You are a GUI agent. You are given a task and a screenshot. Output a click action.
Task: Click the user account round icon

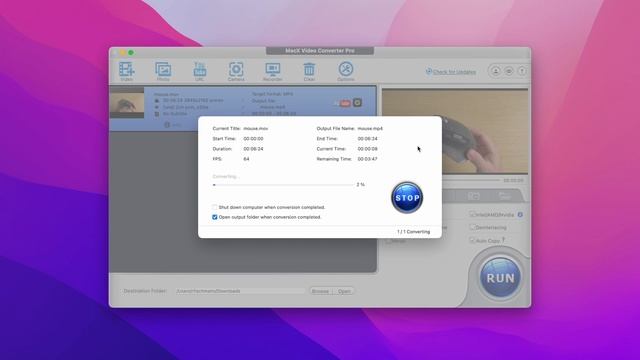point(496,71)
